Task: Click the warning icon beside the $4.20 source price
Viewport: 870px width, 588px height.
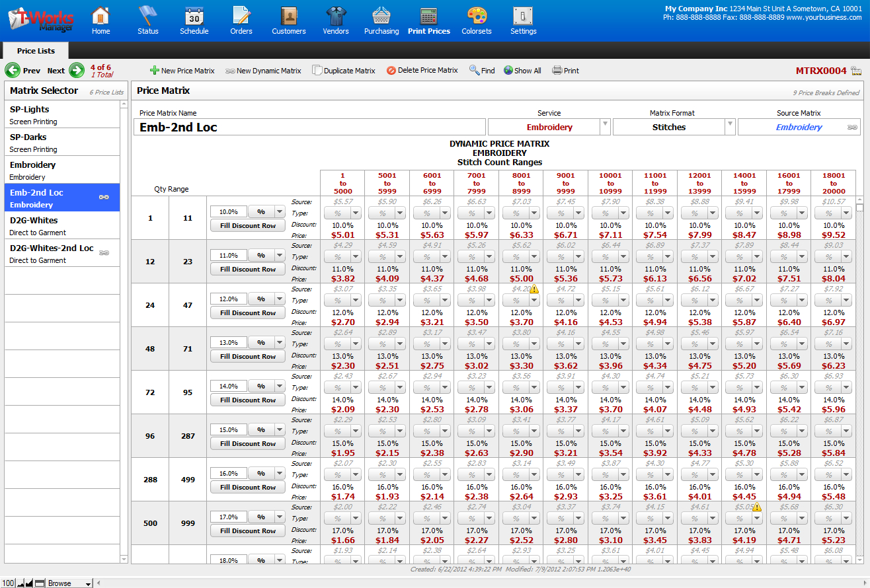Action: pyautogui.click(x=534, y=289)
